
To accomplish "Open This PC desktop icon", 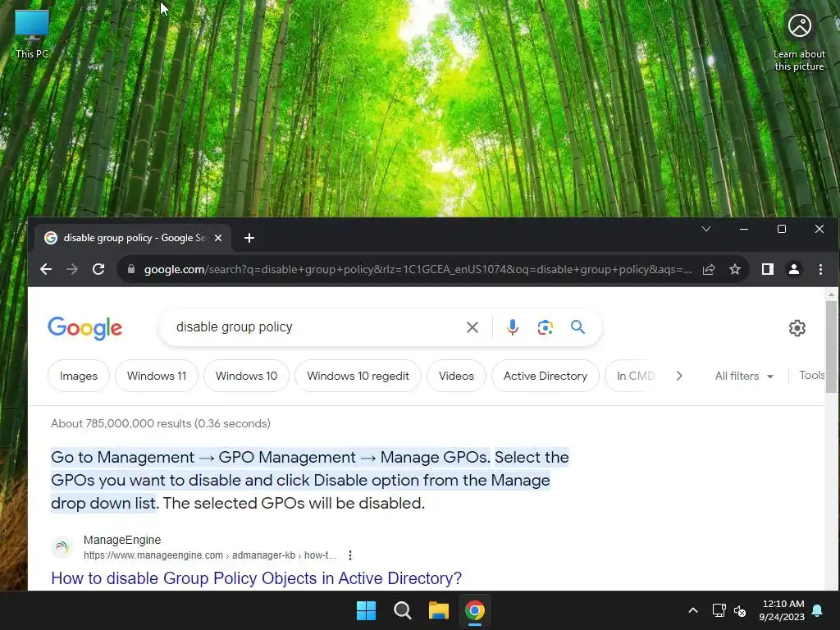I will [x=32, y=34].
